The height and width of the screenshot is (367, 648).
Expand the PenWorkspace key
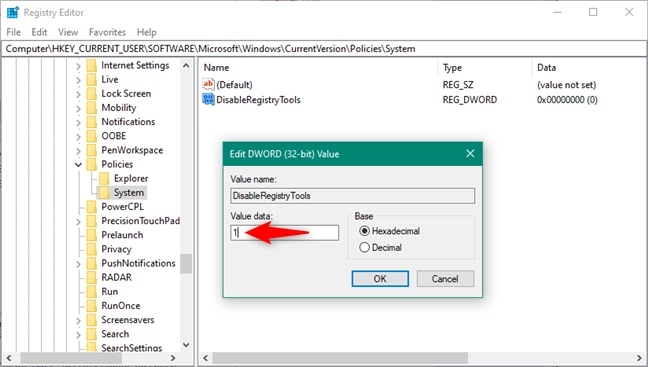(78, 150)
